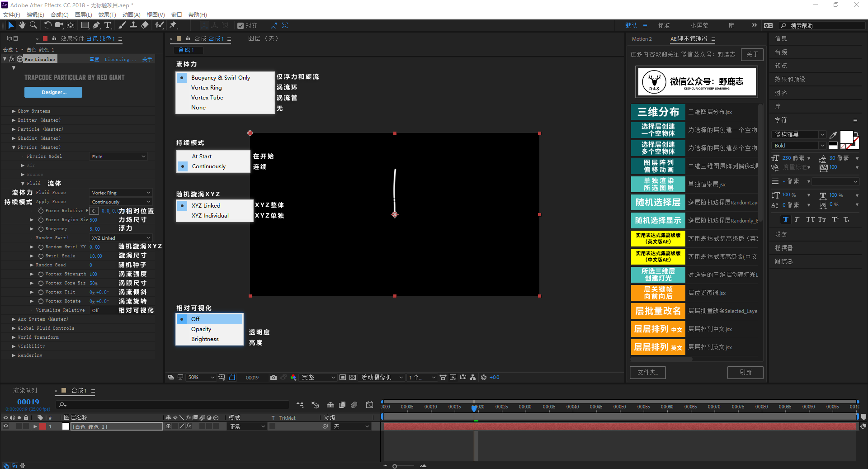Click the red layer label color
868x469 pixels.
[42, 426]
